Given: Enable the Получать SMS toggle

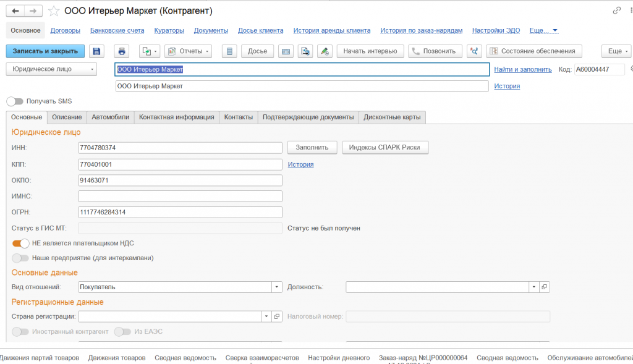Looking at the screenshot, I should 15,101.
